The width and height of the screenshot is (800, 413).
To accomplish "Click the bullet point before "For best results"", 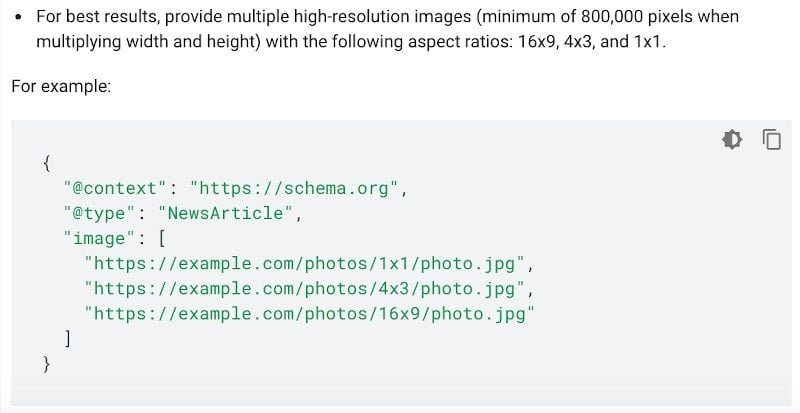I will point(19,17).
